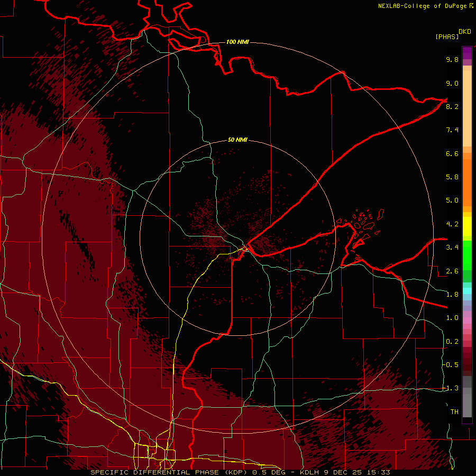Click the 4.2 scale value
The height and width of the screenshot is (476, 476).
click(x=452, y=224)
